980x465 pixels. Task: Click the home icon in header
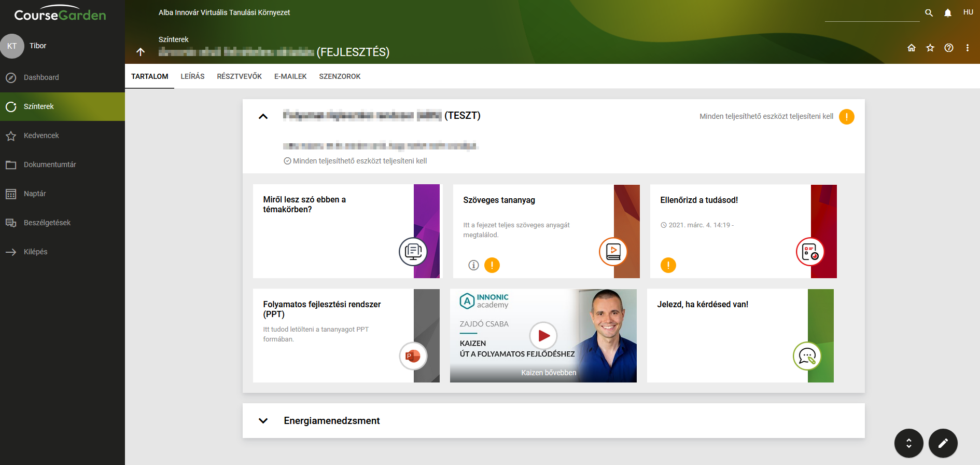pos(912,48)
